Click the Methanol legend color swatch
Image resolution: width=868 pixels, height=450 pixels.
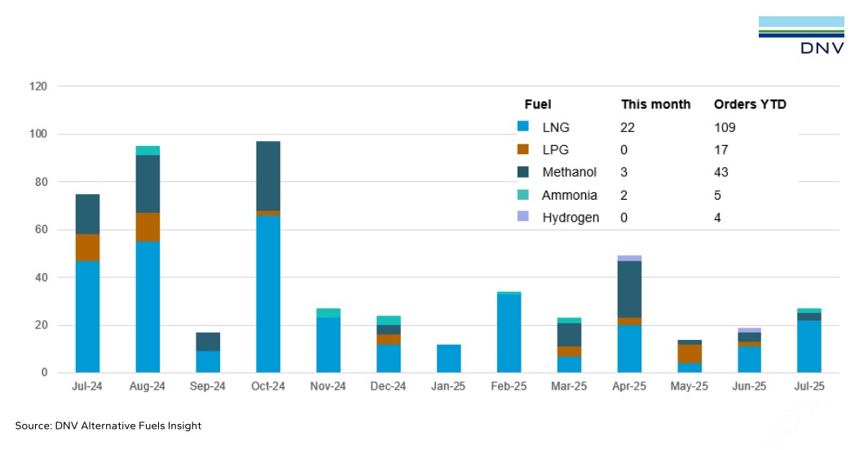[x=522, y=171]
